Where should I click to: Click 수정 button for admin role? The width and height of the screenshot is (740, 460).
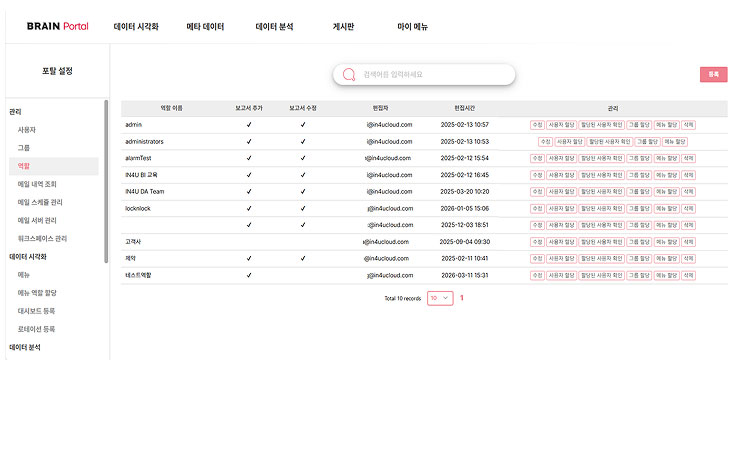coord(537,125)
